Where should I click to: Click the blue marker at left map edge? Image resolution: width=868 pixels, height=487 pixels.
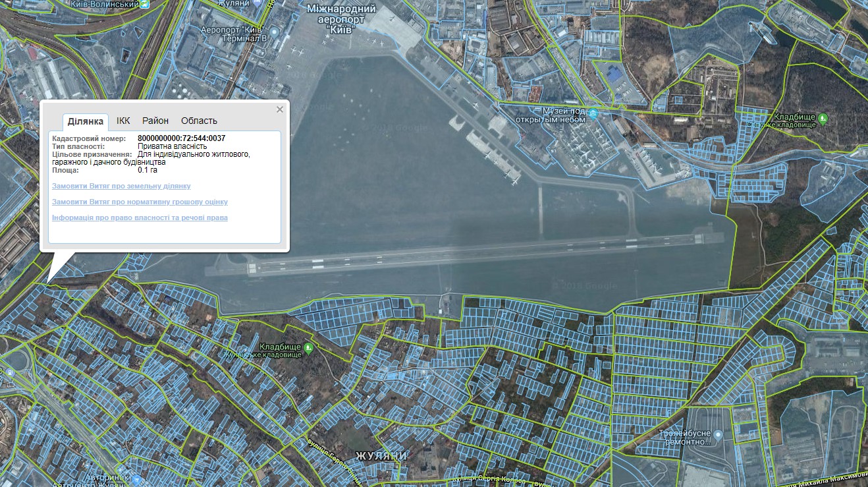click(9, 373)
